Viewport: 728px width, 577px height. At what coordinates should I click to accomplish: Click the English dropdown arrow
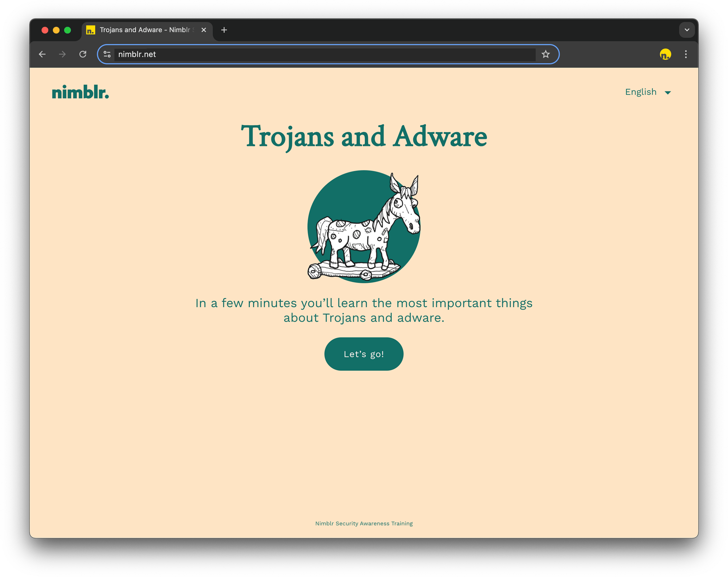pos(668,93)
